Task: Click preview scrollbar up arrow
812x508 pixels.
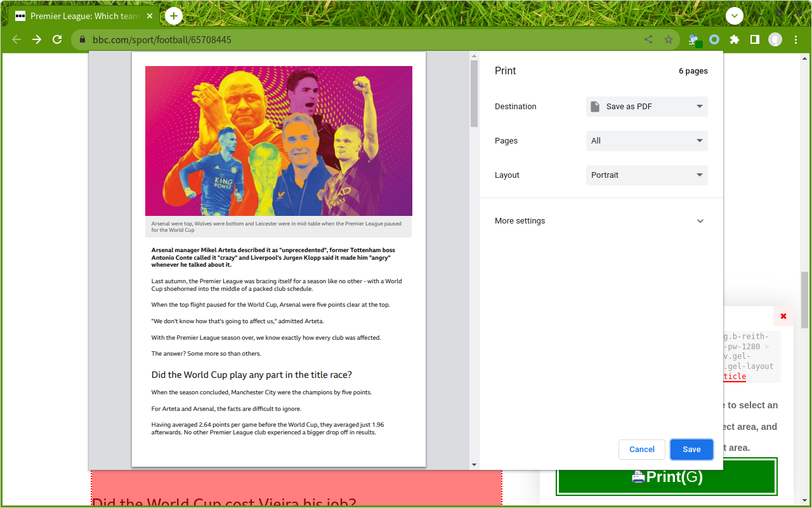Action: tap(474, 56)
